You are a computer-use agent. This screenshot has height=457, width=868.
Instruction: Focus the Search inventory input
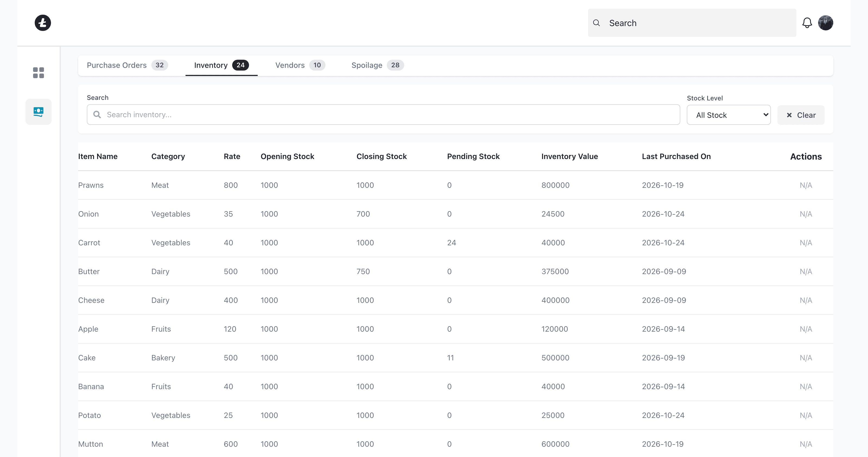click(384, 115)
